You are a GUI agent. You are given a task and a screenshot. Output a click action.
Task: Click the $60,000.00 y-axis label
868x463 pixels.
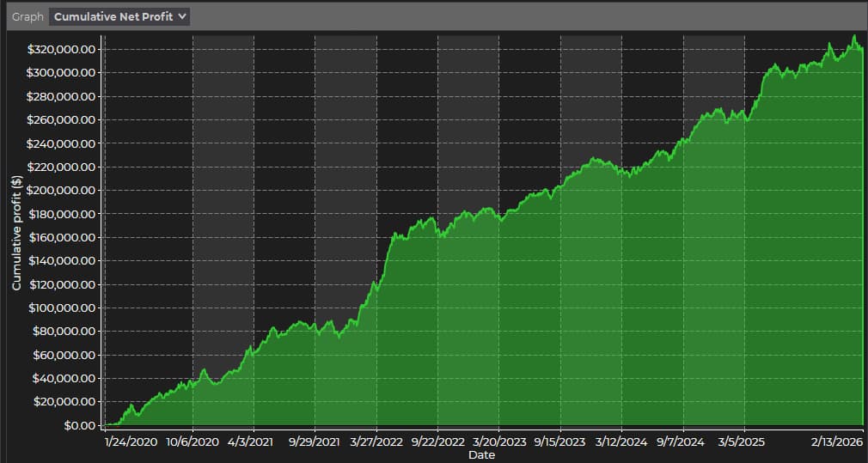click(64, 355)
